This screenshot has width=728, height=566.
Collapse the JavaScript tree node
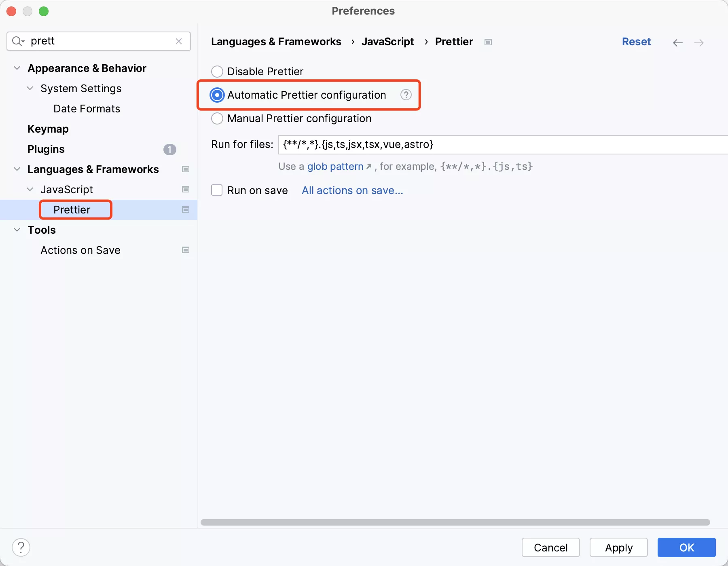pyautogui.click(x=30, y=189)
